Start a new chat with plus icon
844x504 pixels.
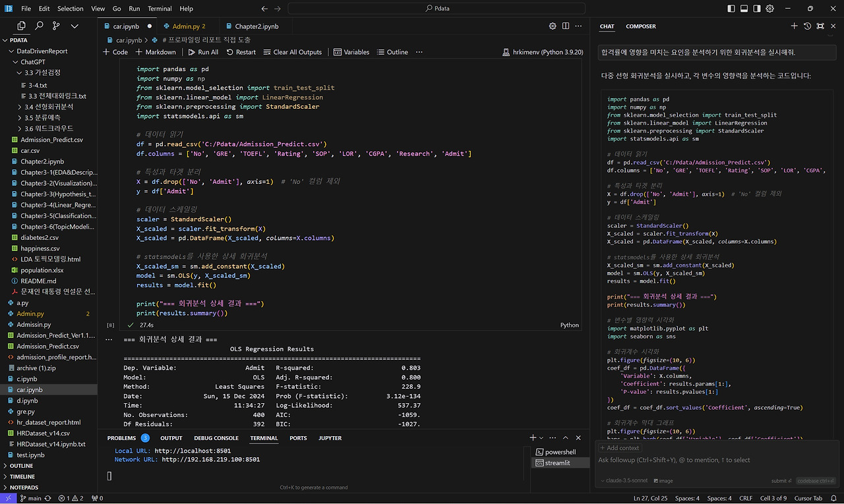(x=794, y=26)
